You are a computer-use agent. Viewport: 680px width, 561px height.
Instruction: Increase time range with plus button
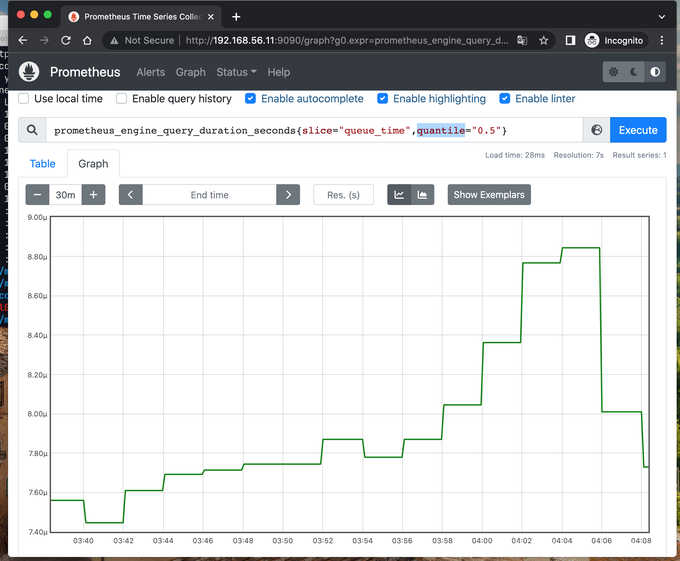93,195
